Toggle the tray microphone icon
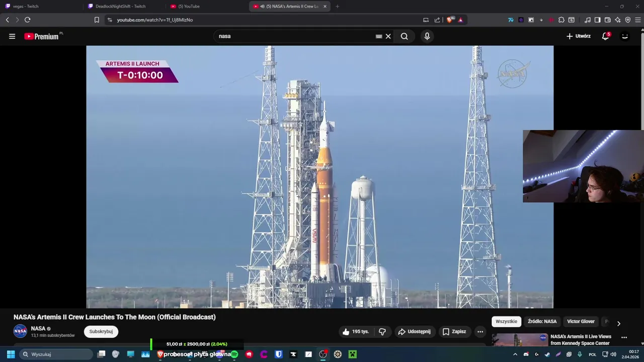This screenshot has width=644, height=362. click(580, 354)
